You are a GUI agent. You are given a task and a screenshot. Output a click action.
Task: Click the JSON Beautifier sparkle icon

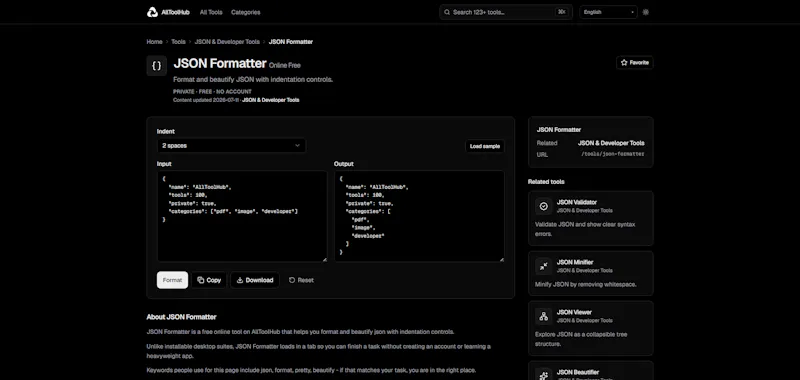click(x=544, y=375)
